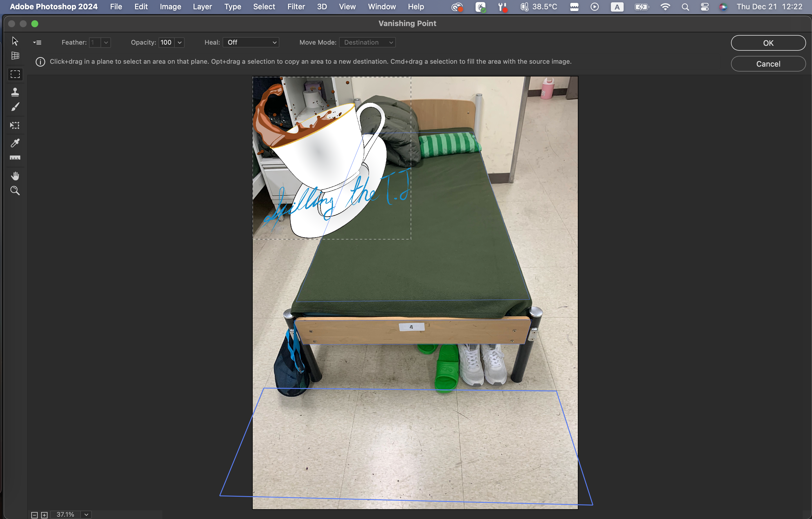
Task: Open the Filter menu
Action: coord(296,7)
